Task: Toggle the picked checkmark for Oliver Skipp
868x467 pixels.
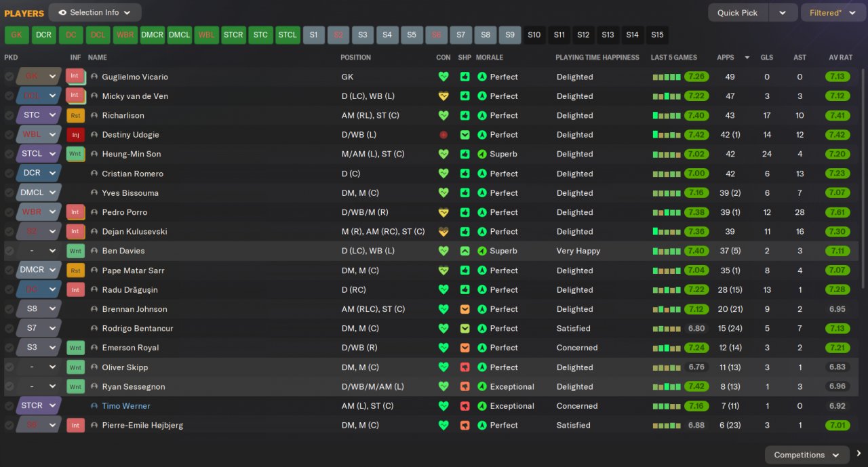Action: [9, 367]
